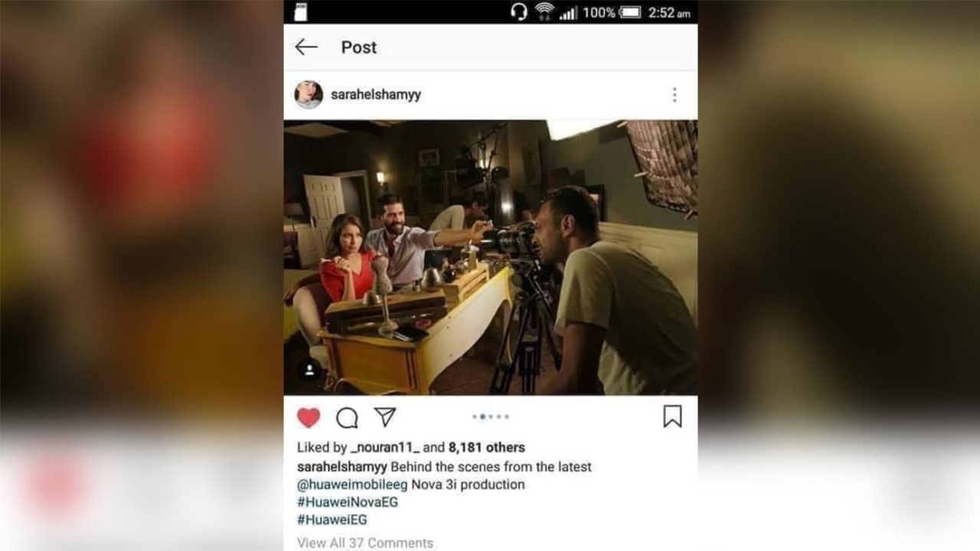Open comments with speech bubble icon
980x551 pixels.
347,417
